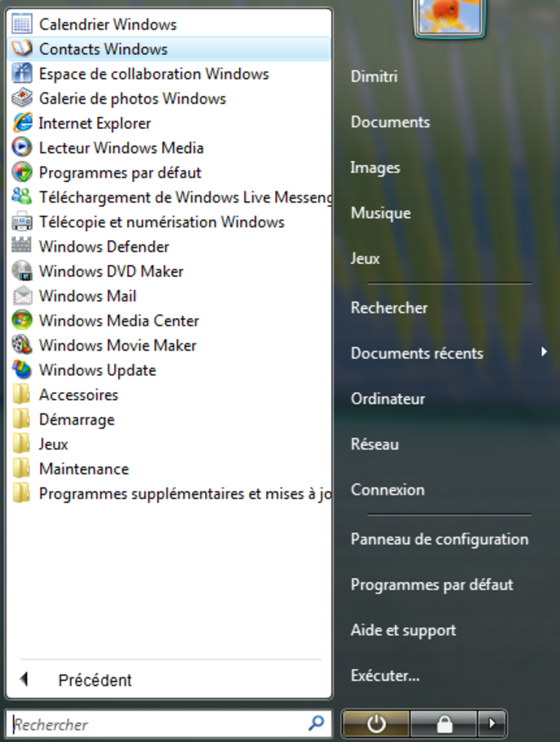The image size is (560, 742).
Task: Open Windows Mail envelope icon
Action: tap(22, 295)
